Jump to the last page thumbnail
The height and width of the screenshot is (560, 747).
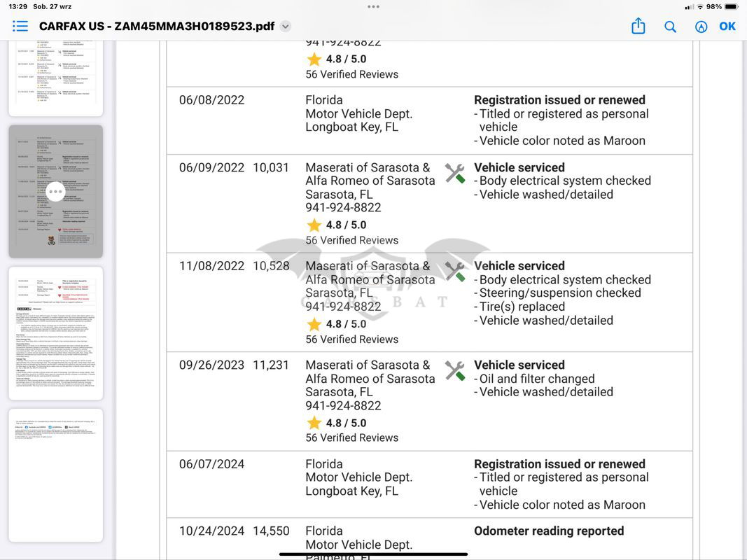[x=55, y=475]
